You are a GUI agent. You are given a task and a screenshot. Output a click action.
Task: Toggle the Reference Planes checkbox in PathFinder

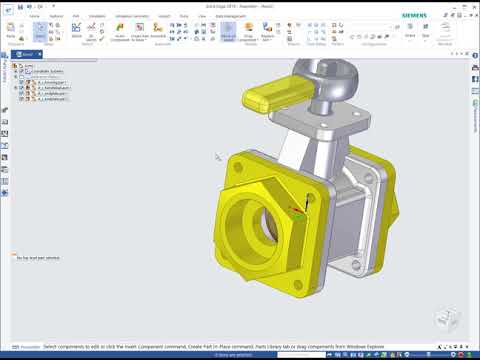22,77
